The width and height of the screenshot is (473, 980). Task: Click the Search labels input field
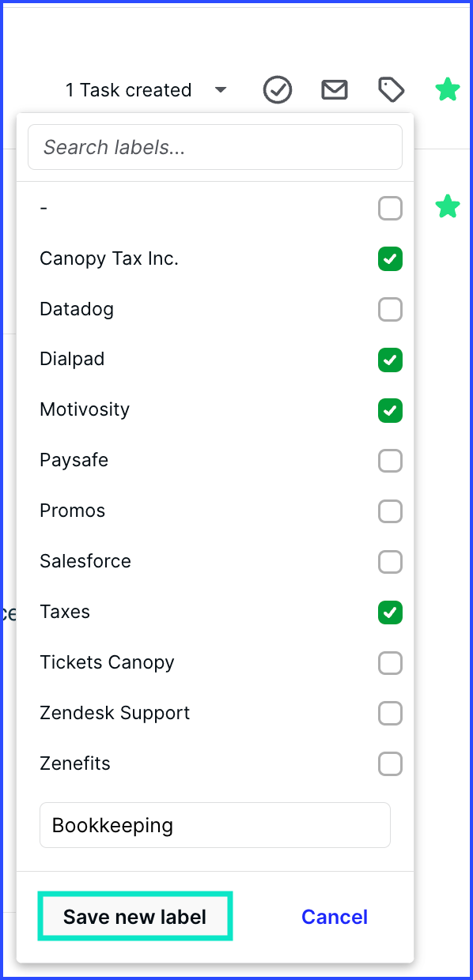[x=215, y=147]
